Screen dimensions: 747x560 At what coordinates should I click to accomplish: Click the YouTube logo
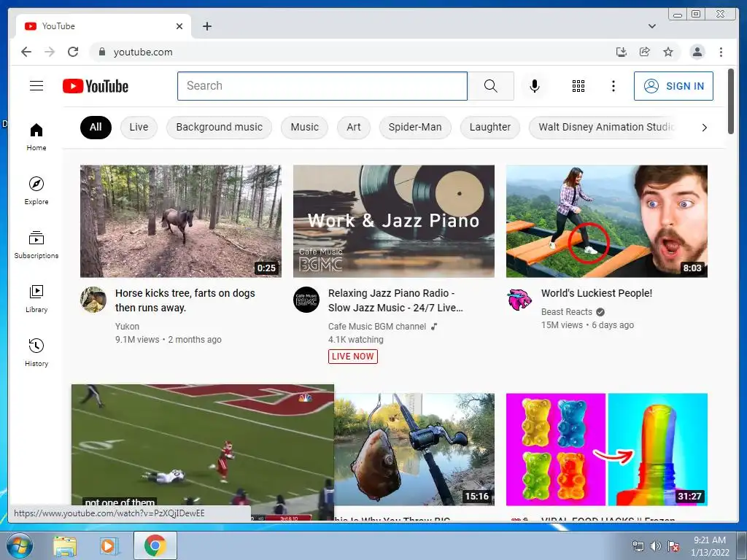point(96,86)
